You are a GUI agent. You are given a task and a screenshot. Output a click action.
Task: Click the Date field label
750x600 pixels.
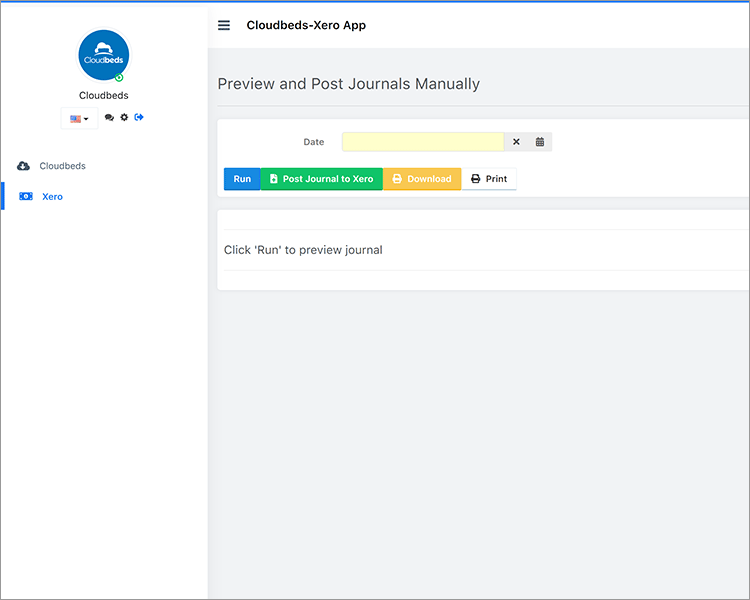(x=314, y=142)
